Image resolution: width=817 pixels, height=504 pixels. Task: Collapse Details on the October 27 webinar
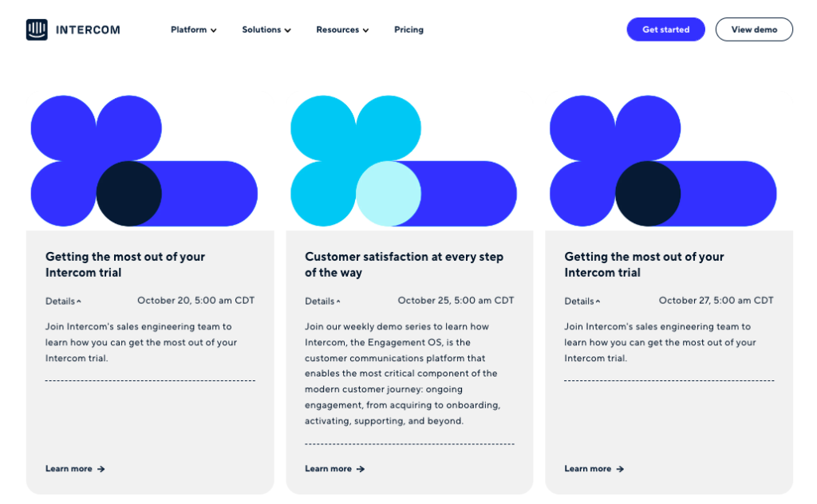click(599, 301)
